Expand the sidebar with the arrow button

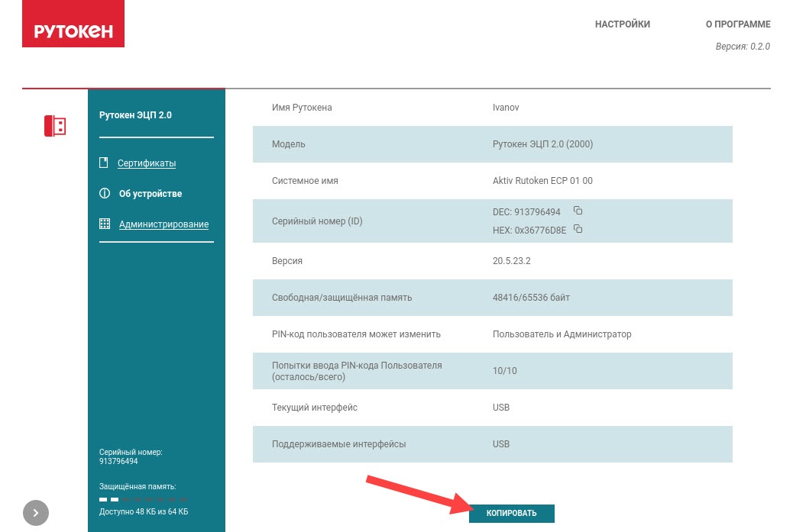pos(36,513)
